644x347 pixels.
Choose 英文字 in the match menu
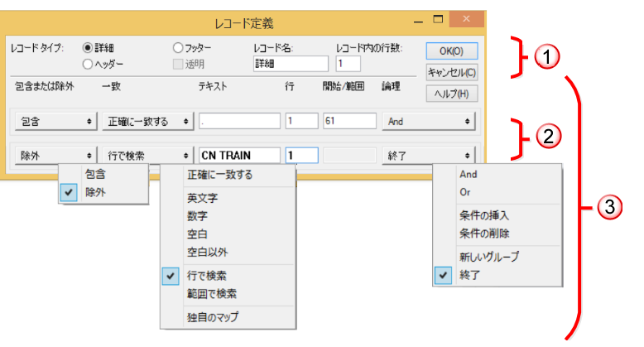204,198
